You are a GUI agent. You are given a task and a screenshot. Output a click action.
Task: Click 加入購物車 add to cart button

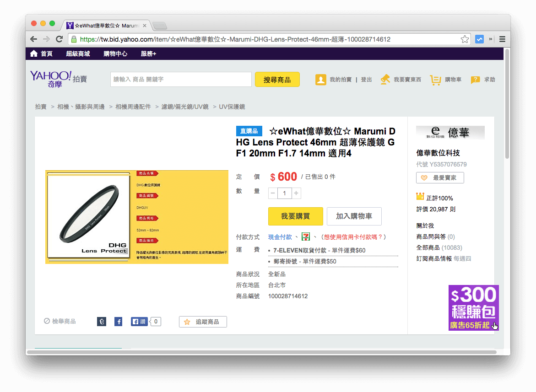[x=354, y=216]
